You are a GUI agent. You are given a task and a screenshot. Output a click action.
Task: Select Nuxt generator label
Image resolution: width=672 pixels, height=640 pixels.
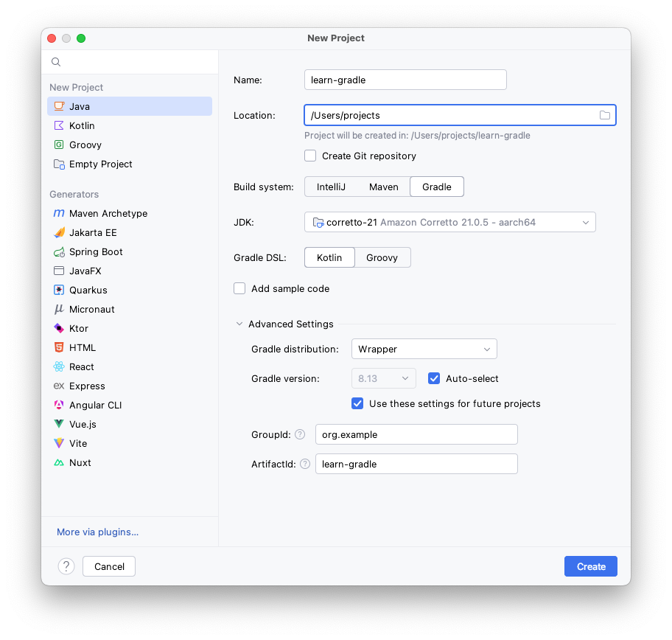pos(80,462)
